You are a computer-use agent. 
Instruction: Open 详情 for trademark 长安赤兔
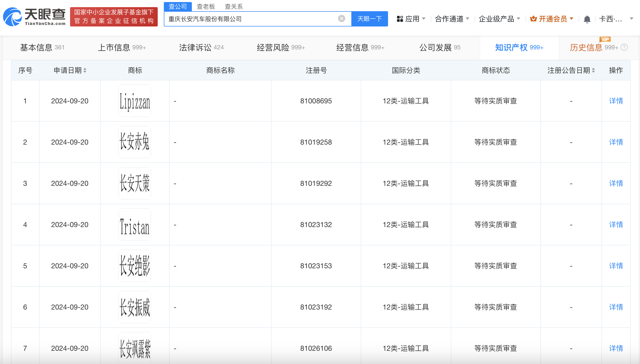616,142
